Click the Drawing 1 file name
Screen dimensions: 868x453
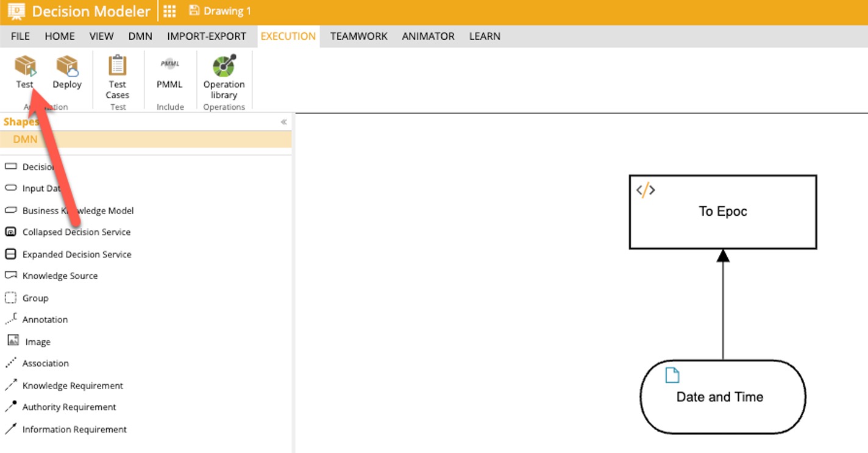click(x=227, y=11)
